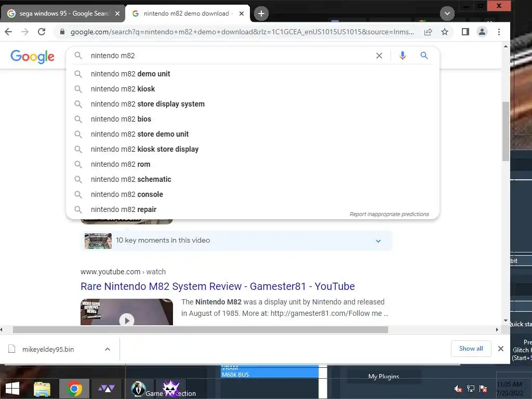Image resolution: width=532 pixels, height=399 pixels.
Task: Pick suggestion 'nintendo m82 bios'
Action: pyautogui.click(x=253, y=119)
